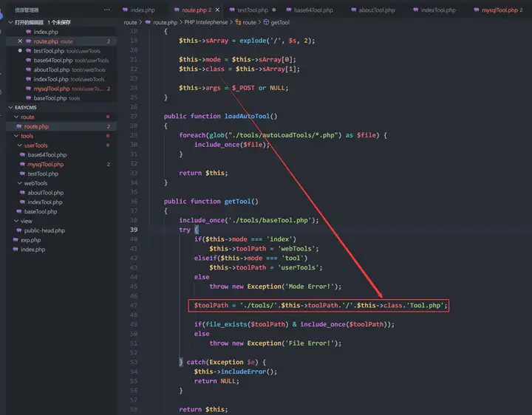The width and height of the screenshot is (532, 415).
Task: Switch to the testTool.php tab
Action: click(x=253, y=10)
